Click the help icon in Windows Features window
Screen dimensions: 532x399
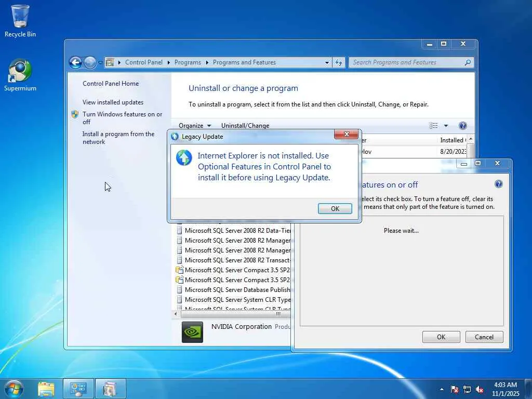pos(498,184)
